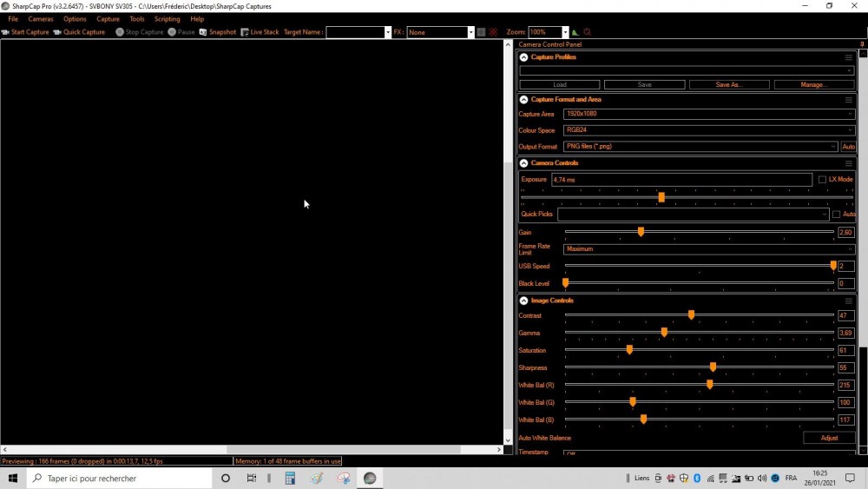Screen dimensions: 868x489
Task: Click the Exposure value input field
Action: pos(681,180)
